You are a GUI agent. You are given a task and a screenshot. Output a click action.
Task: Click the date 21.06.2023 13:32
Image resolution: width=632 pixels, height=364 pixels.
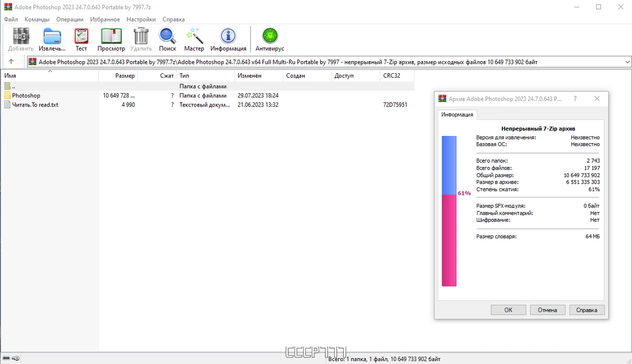tap(258, 105)
